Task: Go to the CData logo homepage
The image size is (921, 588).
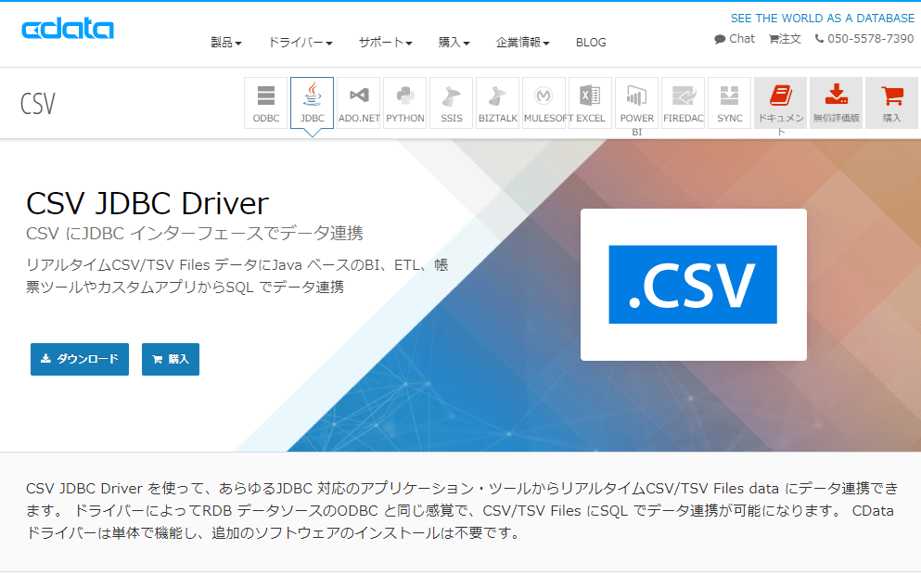Action: [x=68, y=29]
